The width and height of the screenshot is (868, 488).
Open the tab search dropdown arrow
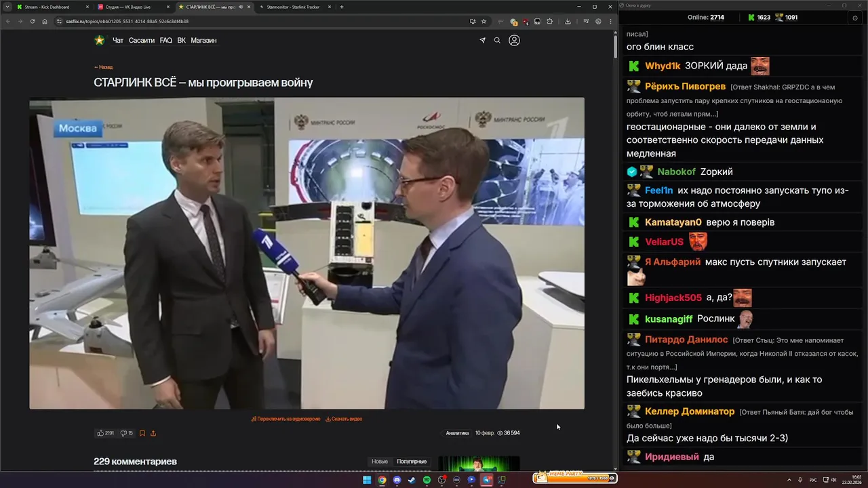click(x=7, y=7)
